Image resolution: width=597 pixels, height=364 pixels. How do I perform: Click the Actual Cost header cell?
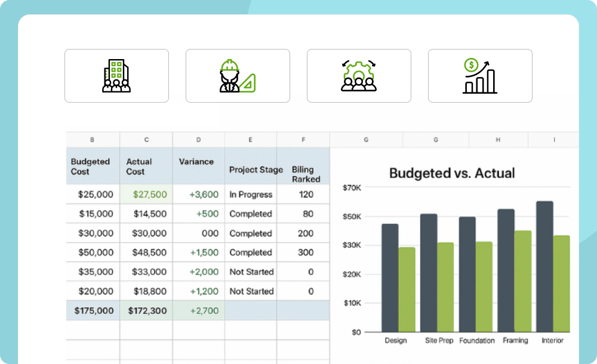tap(146, 166)
